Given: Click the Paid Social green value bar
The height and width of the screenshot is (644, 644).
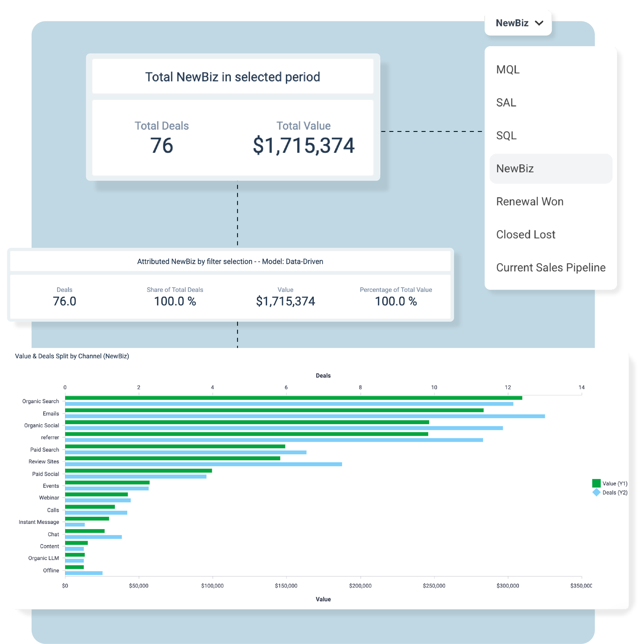Looking at the screenshot, I should coord(138,470).
